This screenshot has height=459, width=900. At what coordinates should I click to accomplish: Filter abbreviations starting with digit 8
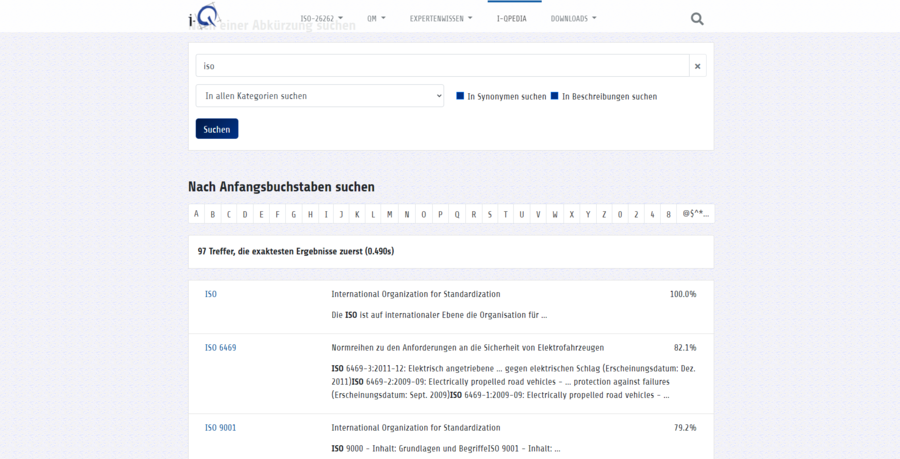point(668,214)
